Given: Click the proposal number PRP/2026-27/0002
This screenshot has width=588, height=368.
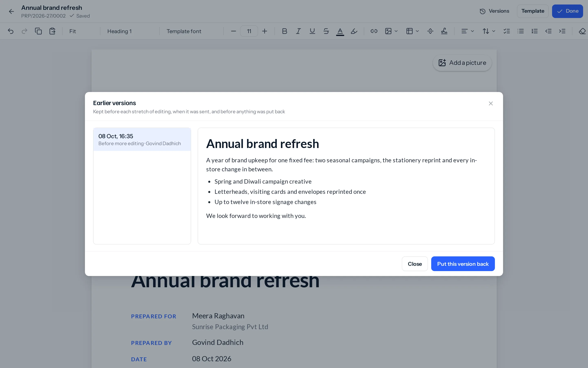Looking at the screenshot, I should coord(43,16).
